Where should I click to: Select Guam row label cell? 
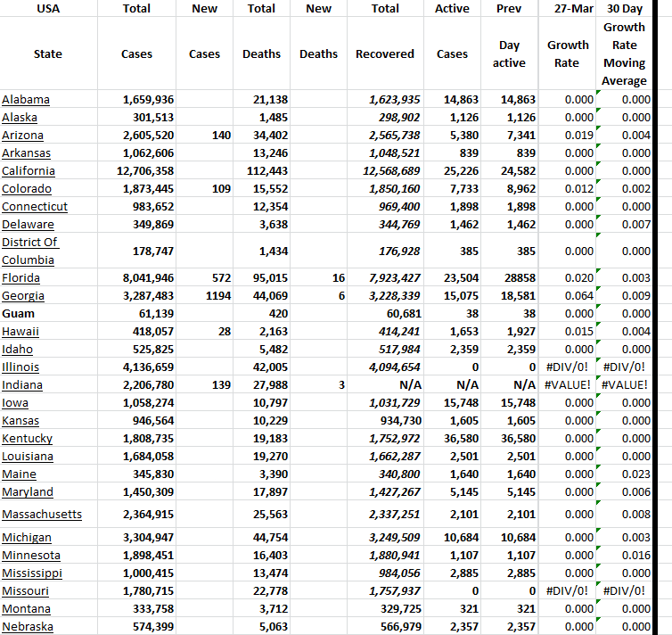pos(19,313)
